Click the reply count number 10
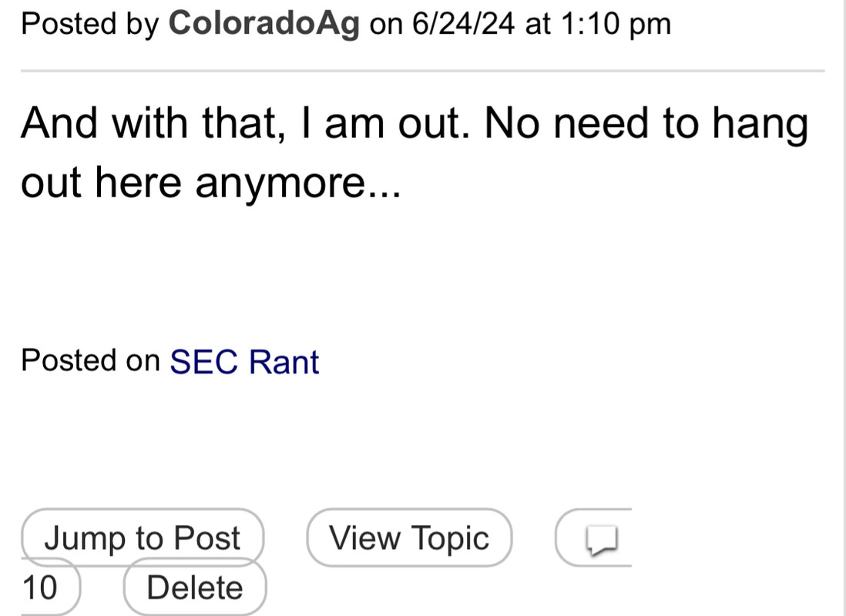This screenshot has width=846, height=616. tap(39, 588)
